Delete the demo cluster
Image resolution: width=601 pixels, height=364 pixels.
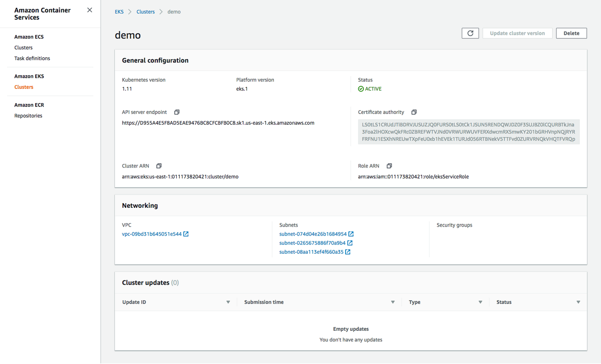pos(571,33)
